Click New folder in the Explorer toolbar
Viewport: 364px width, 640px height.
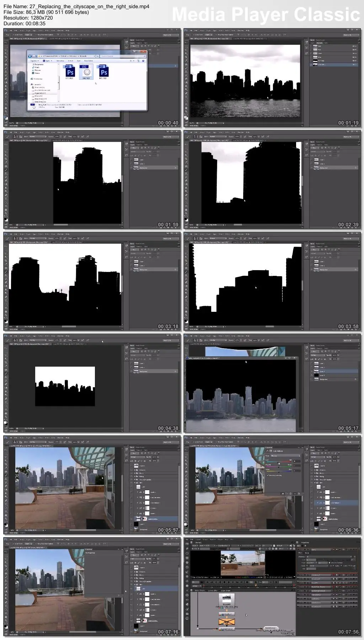[89, 61]
